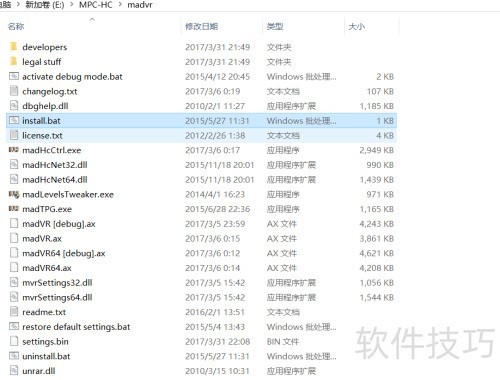The image size is (500, 380).
Task: Click the madVR64 [debug].ax file icon
Action: 14,252
